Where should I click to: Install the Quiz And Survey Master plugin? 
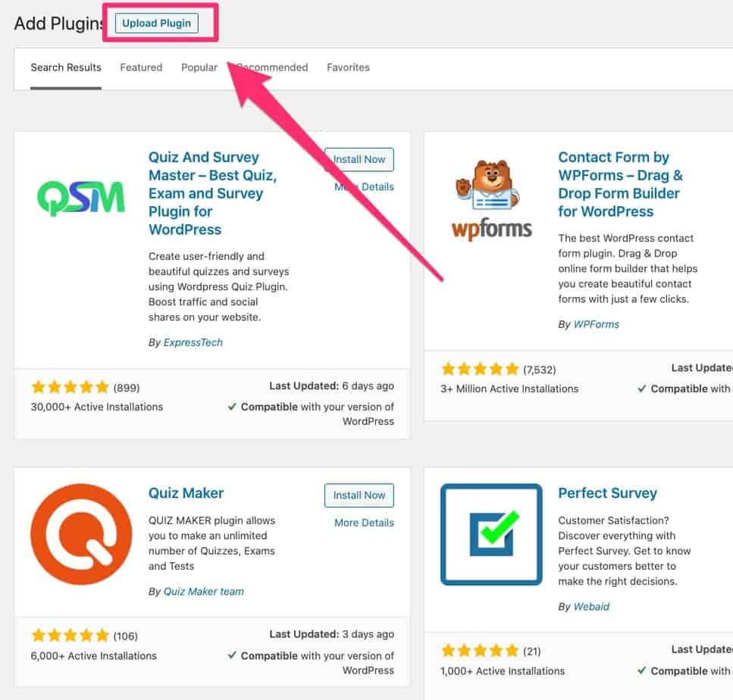pyautogui.click(x=359, y=159)
